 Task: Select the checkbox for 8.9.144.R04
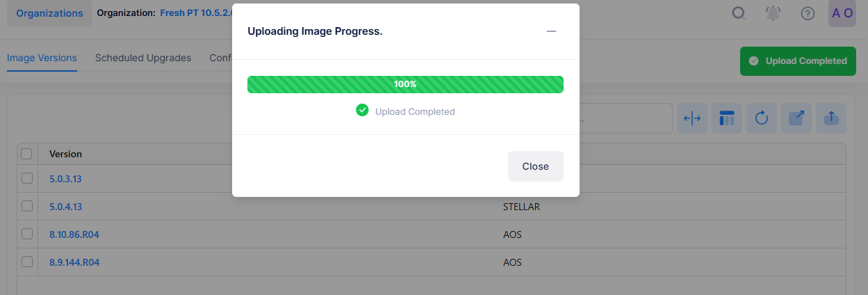coord(27,262)
